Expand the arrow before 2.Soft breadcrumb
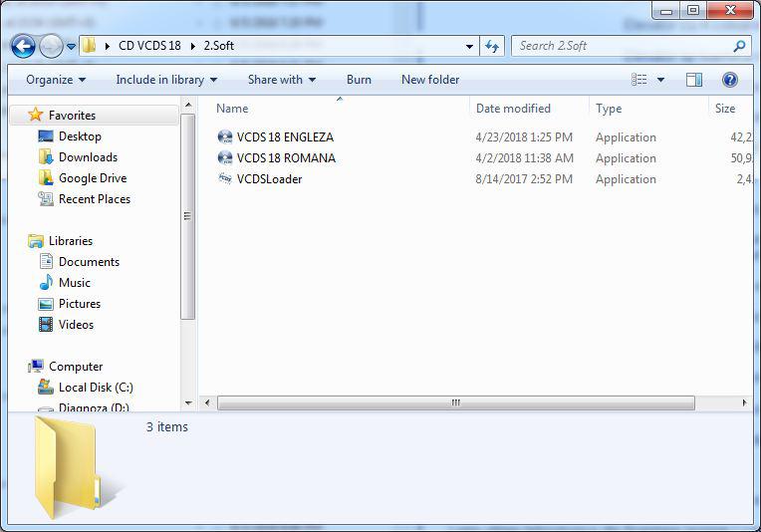 193,46
